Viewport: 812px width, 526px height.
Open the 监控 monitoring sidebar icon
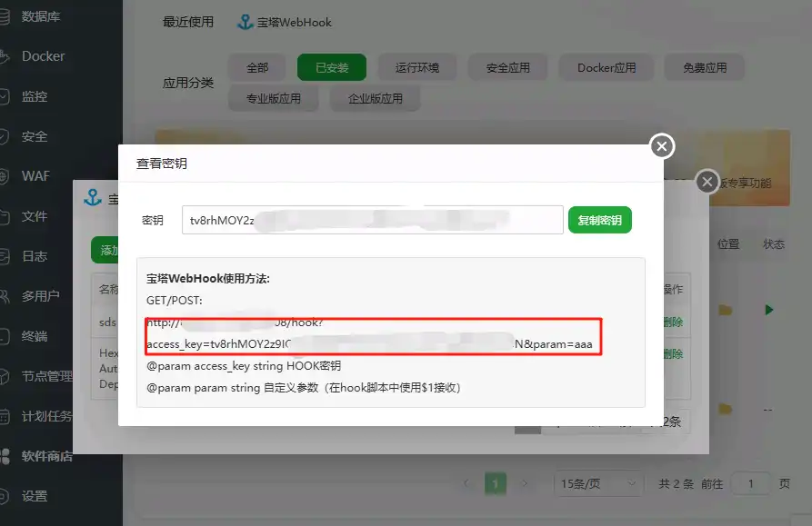[5, 96]
